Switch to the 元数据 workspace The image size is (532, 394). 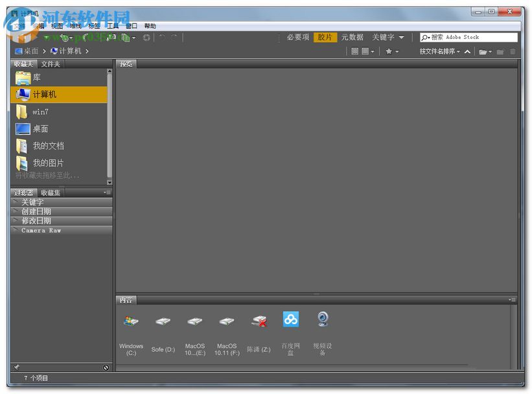click(x=353, y=38)
